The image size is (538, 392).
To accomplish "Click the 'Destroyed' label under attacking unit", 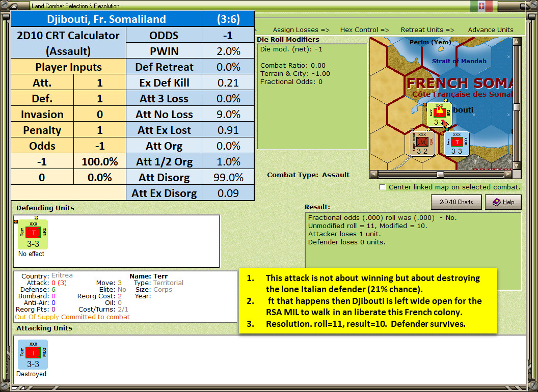I will pyautogui.click(x=31, y=374).
